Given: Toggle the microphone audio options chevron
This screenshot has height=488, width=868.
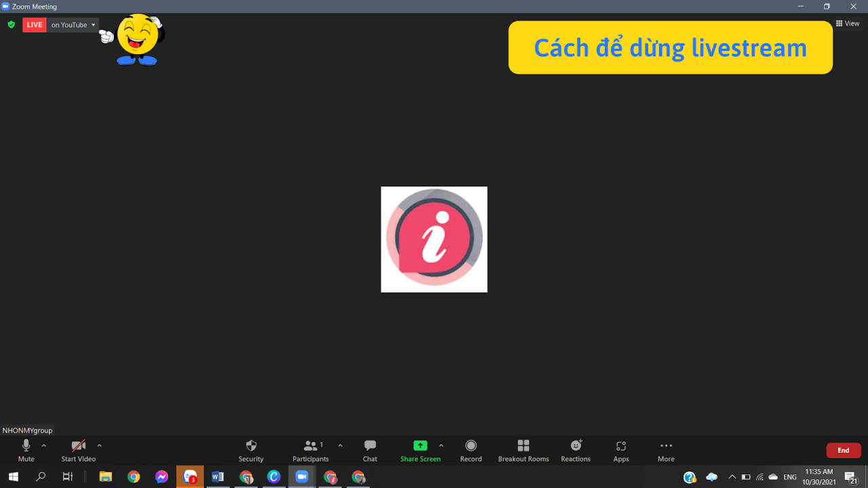Looking at the screenshot, I should click(43, 447).
